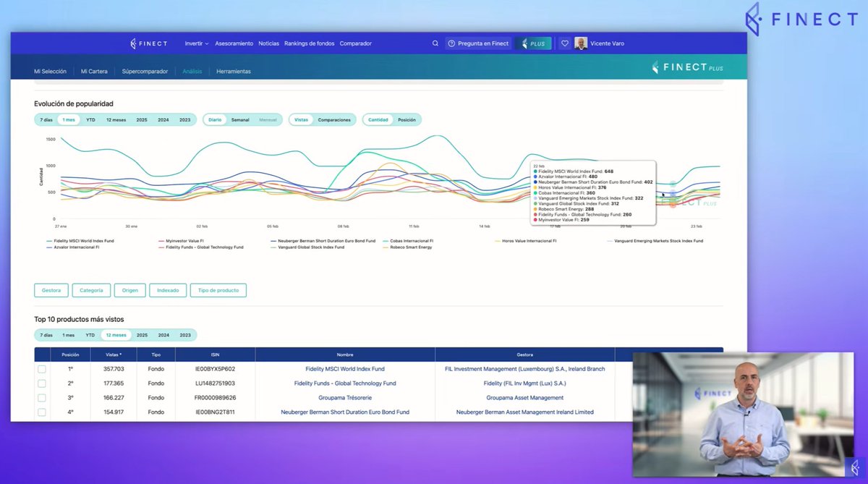
Task: Open Rankings de fondos
Action: [x=310, y=43]
